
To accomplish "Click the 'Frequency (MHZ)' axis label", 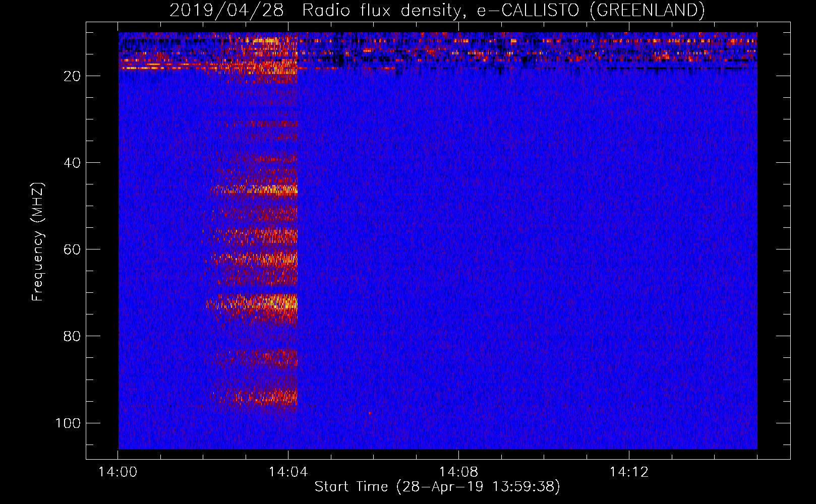I will click(x=38, y=242).
